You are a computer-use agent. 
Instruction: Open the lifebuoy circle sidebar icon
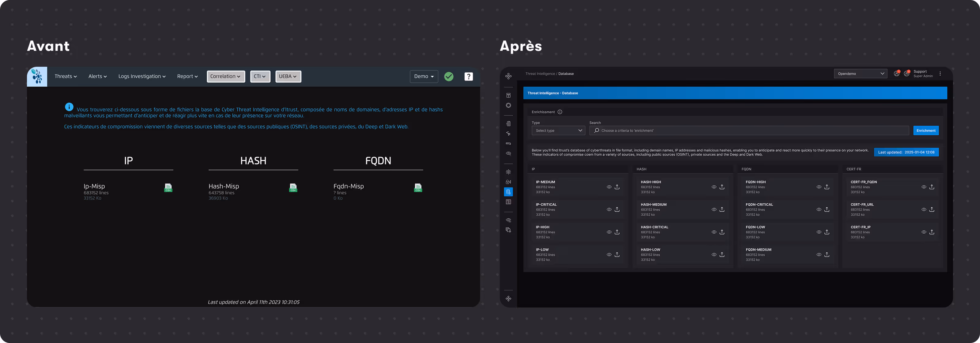508,105
